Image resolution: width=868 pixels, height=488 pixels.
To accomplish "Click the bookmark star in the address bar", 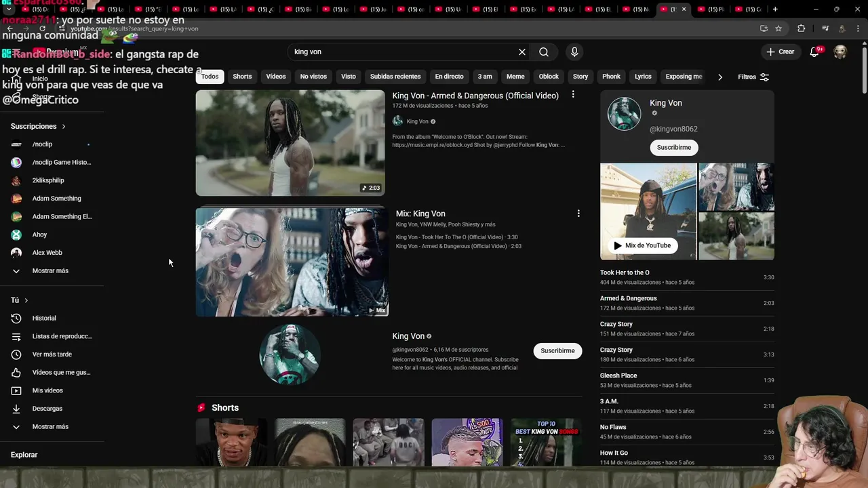I will click(x=778, y=28).
